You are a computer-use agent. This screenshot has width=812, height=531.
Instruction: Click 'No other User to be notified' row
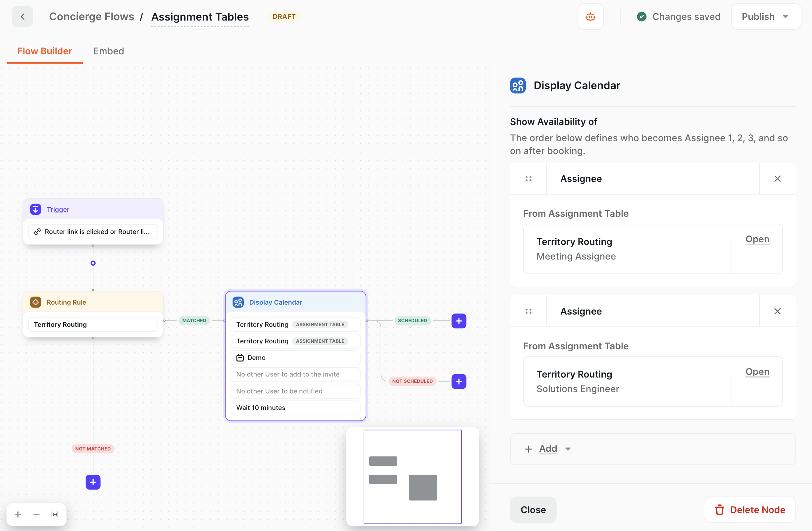pos(295,391)
